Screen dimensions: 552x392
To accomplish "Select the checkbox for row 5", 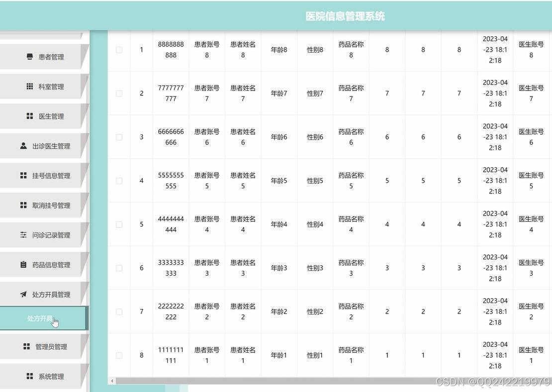I will [x=119, y=224].
